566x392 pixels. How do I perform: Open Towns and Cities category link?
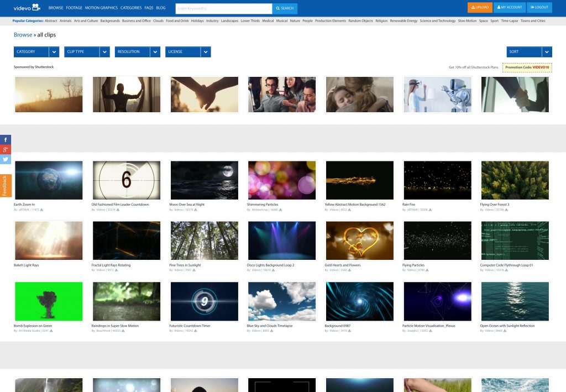(x=533, y=21)
